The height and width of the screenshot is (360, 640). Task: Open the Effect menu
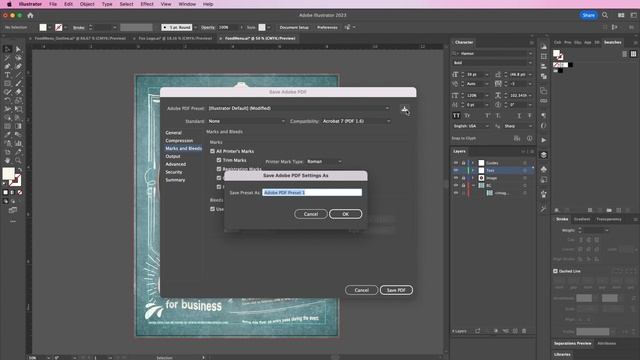147,4
